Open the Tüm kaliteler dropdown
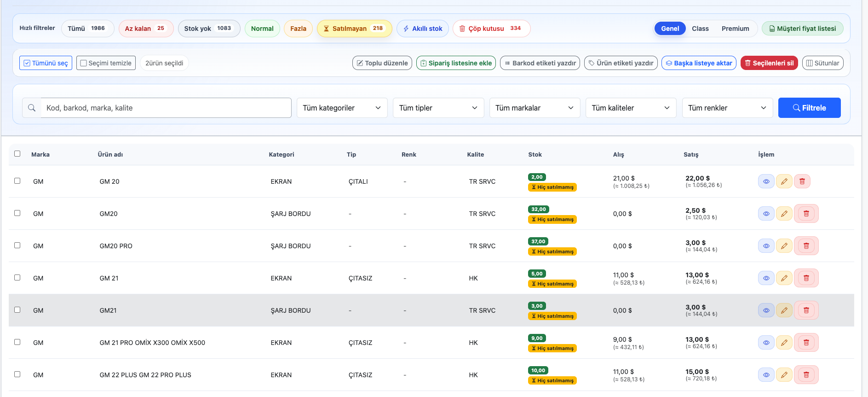 click(631, 108)
